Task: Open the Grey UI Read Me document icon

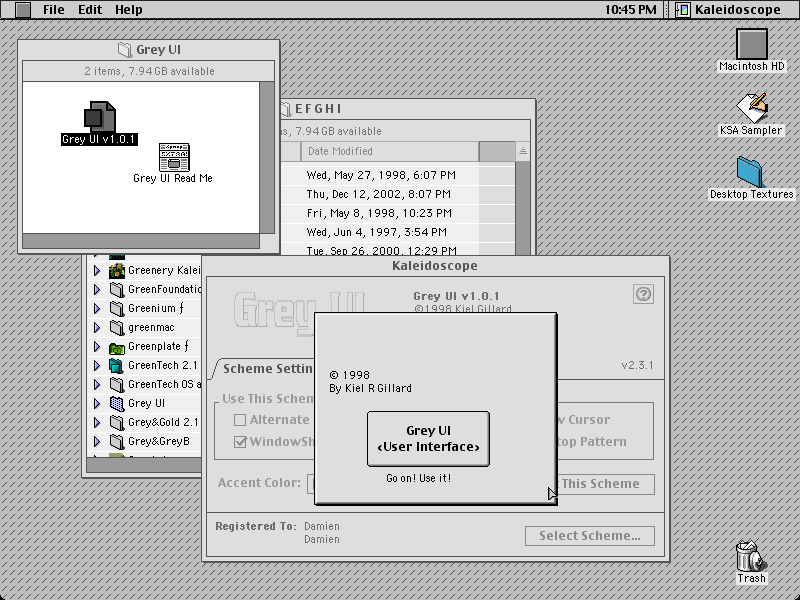Action: click(x=174, y=157)
